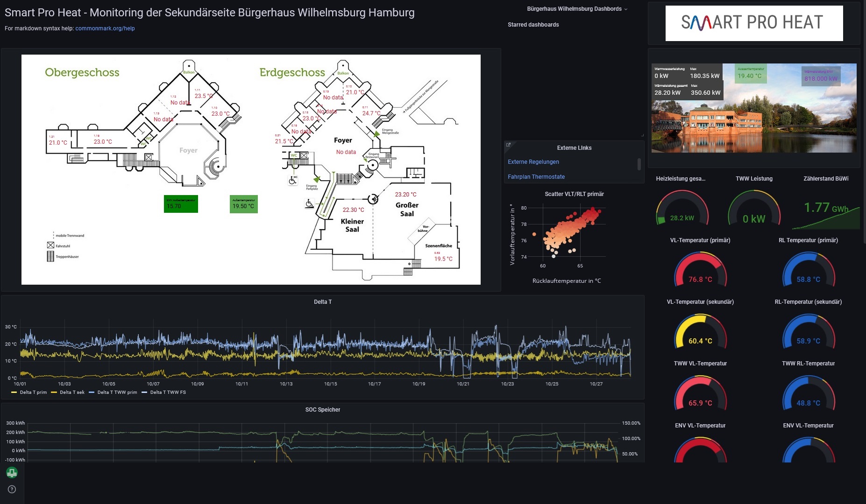Open color picker for Delta T TWW prim swatch
This screenshot has height=504, width=866.
(92, 392)
